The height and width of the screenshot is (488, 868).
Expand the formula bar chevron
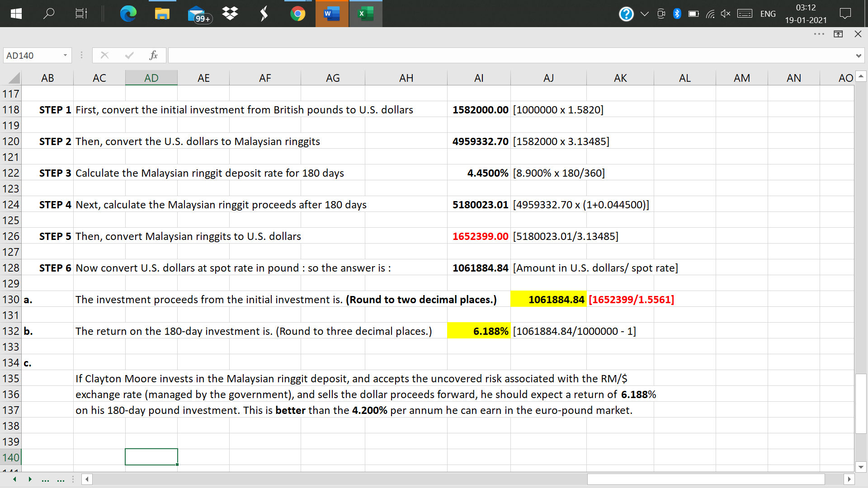858,56
